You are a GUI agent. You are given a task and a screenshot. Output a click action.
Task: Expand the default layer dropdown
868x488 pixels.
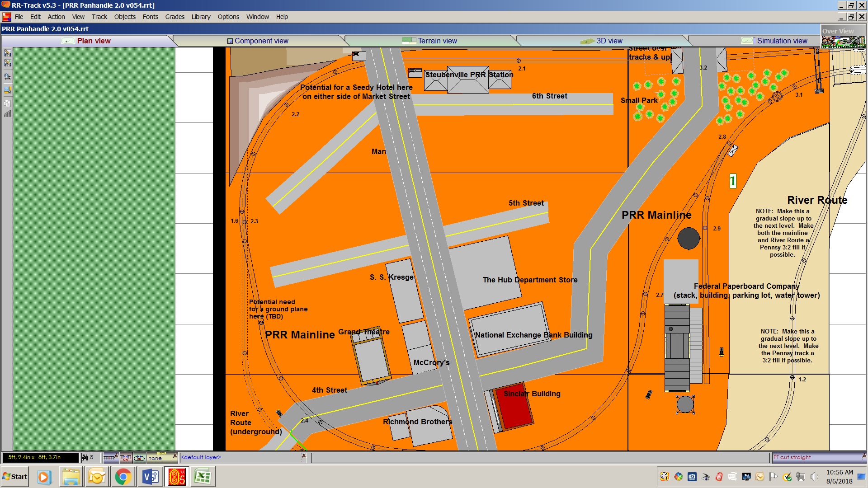tap(304, 456)
